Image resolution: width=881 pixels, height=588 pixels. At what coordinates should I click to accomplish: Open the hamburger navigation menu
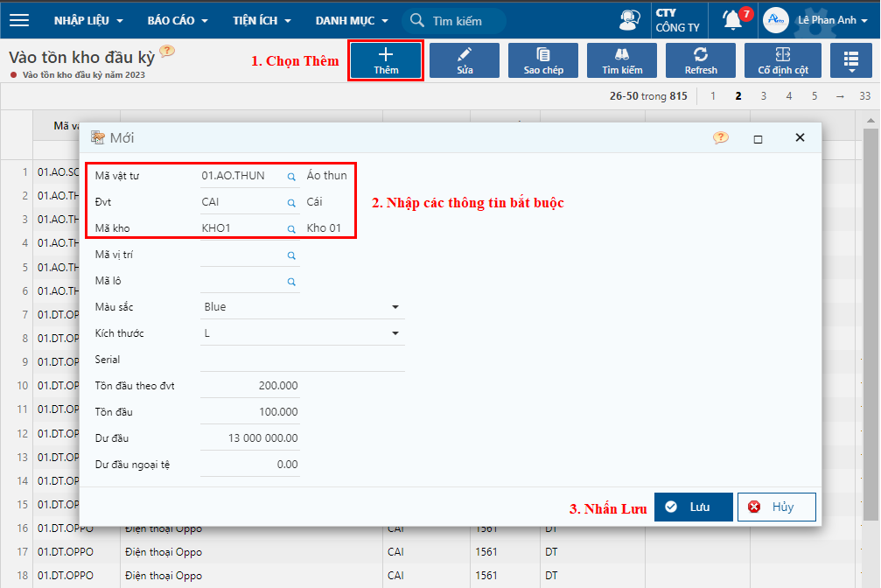[x=19, y=20]
